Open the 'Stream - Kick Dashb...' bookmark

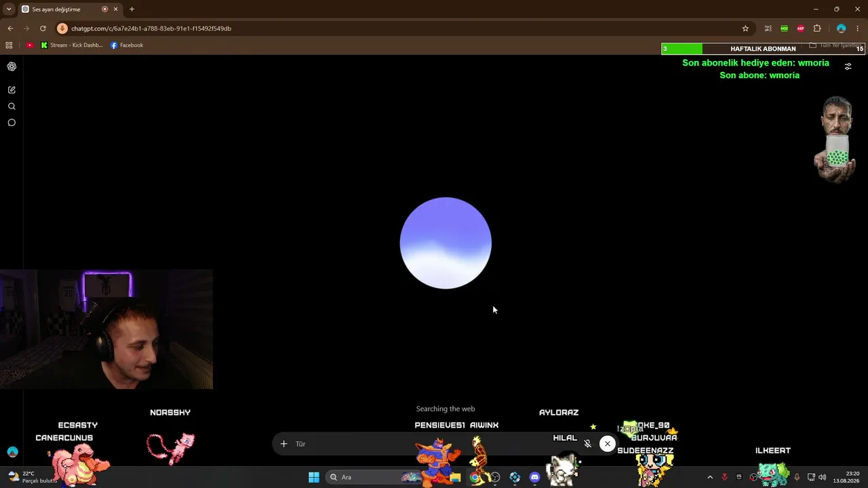pos(71,45)
